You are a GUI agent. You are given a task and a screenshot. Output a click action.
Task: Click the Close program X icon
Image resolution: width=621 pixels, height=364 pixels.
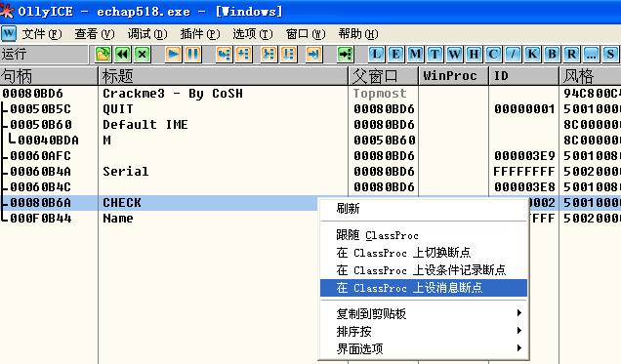(x=143, y=55)
